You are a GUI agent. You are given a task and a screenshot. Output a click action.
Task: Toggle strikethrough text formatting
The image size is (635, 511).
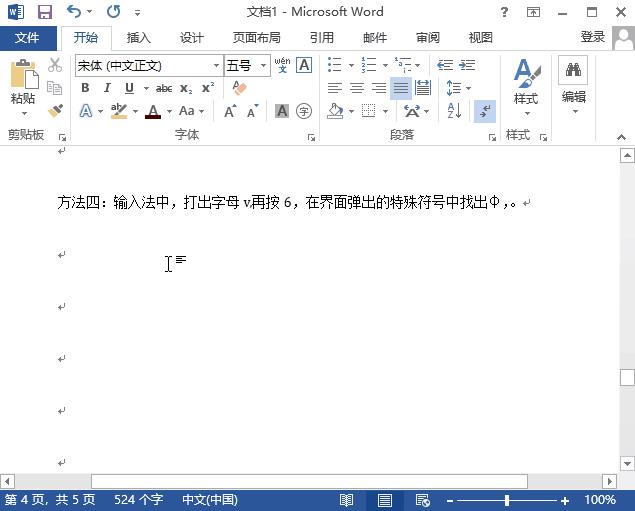[x=163, y=88]
